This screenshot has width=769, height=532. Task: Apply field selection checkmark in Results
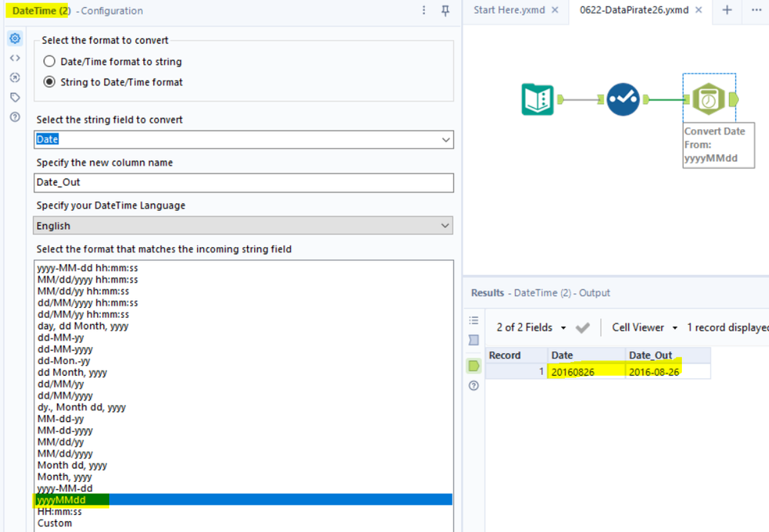point(583,327)
